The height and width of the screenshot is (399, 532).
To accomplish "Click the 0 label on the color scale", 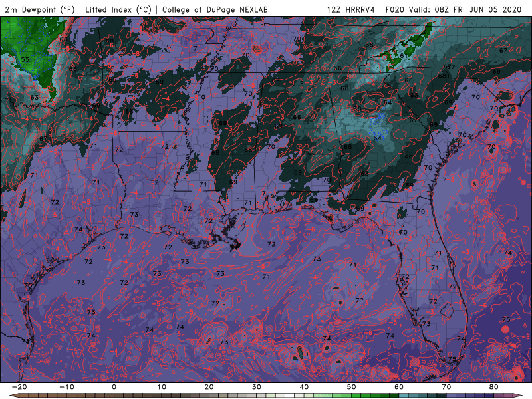I will [114, 387].
